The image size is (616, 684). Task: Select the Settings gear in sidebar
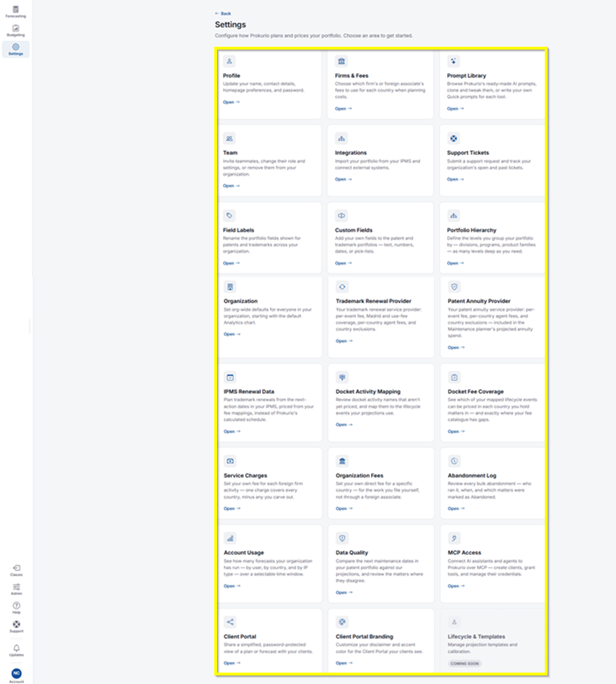(x=15, y=49)
